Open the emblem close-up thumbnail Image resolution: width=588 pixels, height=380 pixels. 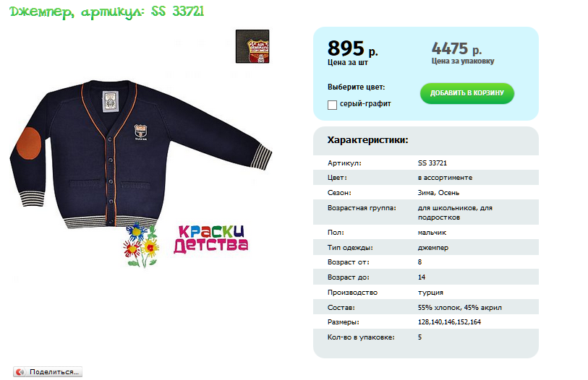[x=252, y=46]
